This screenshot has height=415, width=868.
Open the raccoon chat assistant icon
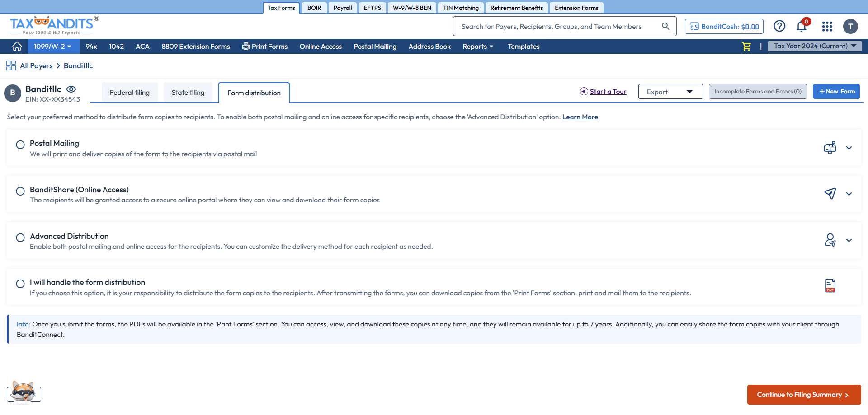tap(24, 392)
